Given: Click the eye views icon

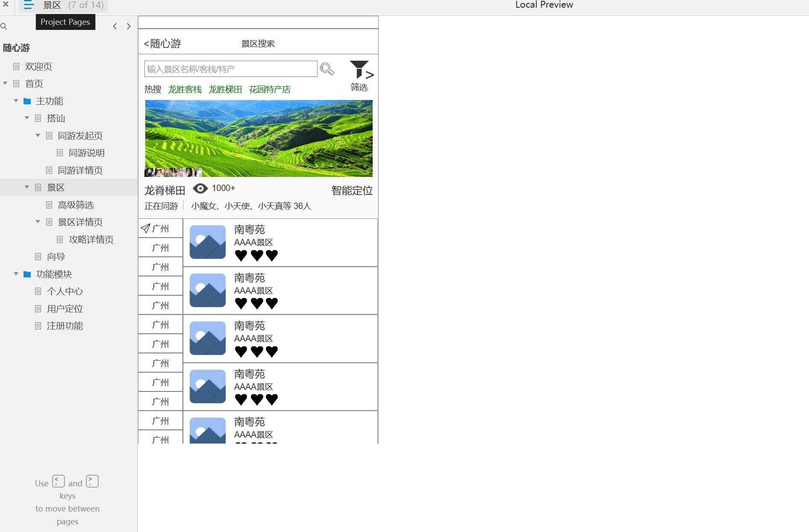Looking at the screenshot, I should pyautogui.click(x=200, y=188).
